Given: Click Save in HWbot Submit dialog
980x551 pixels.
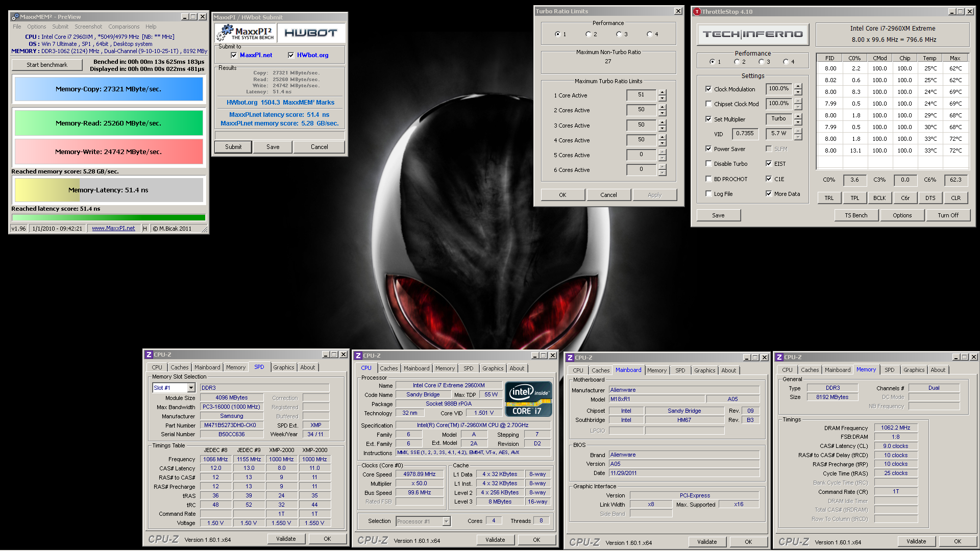Looking at the screenshot, I should click(273, 147).
